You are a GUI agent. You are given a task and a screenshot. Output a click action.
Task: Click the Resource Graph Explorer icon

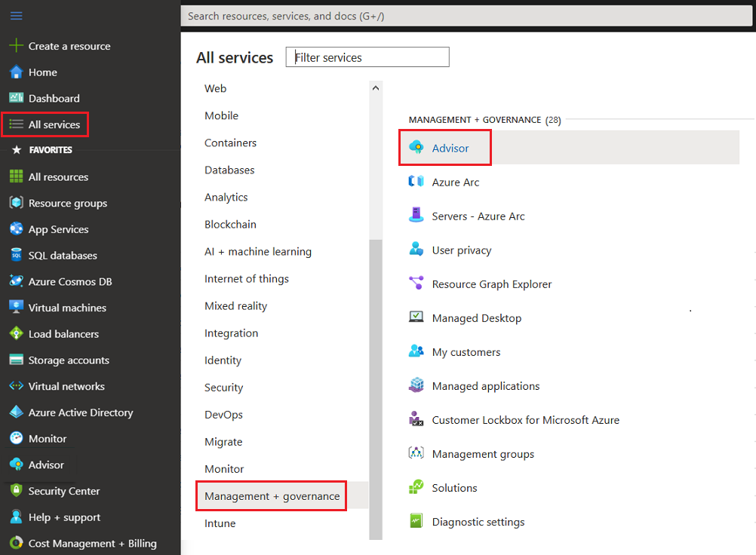[416, 283]
